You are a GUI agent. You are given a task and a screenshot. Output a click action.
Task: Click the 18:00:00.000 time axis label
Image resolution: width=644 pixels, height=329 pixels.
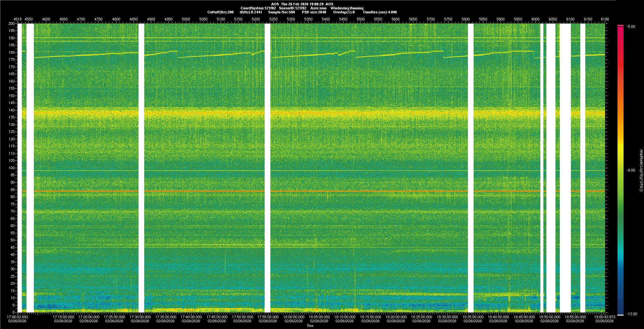click(293, 317)
